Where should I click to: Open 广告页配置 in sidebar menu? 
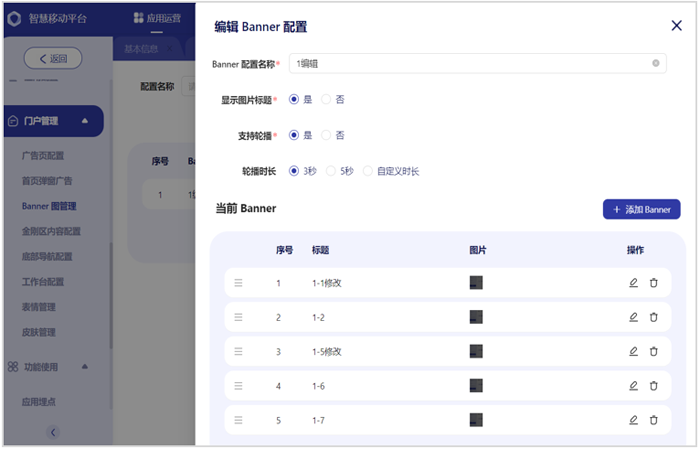(x=43, y=156)
